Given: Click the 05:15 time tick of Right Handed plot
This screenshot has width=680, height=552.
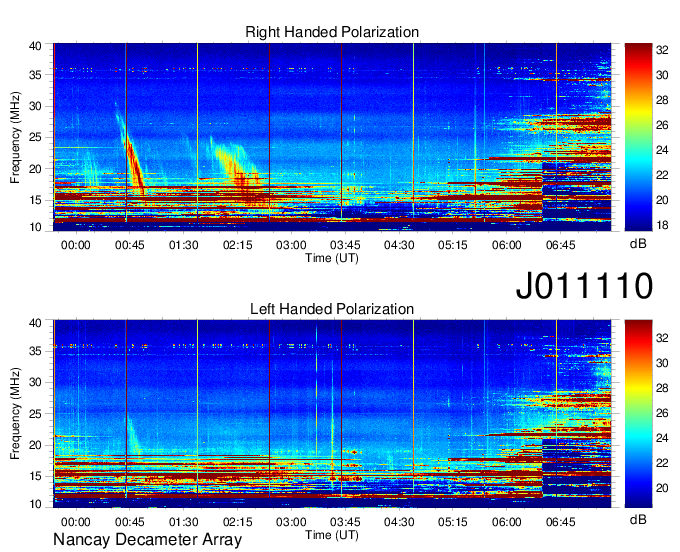Looking at the screenshot, I should (453, 245).
